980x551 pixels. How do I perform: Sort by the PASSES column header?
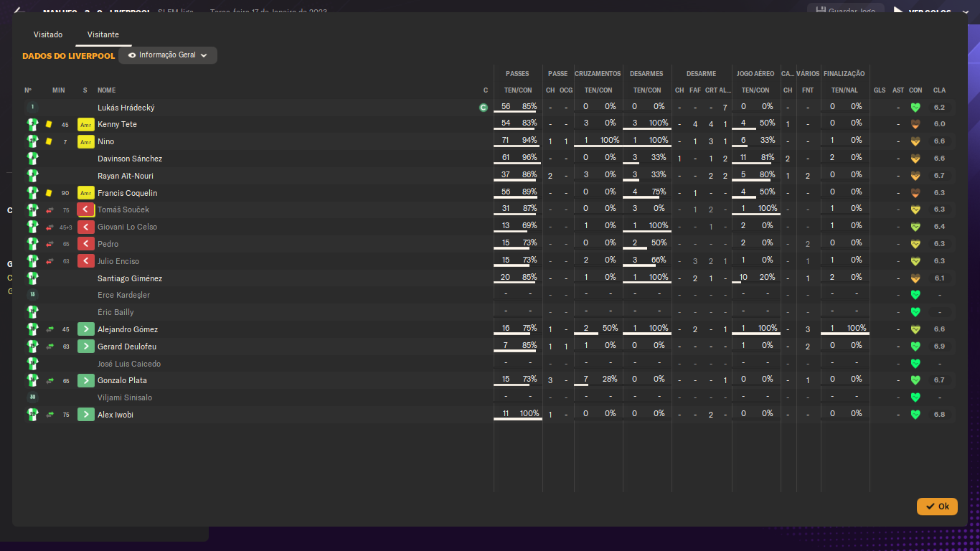pyautogui.click(x=517, y=74)
